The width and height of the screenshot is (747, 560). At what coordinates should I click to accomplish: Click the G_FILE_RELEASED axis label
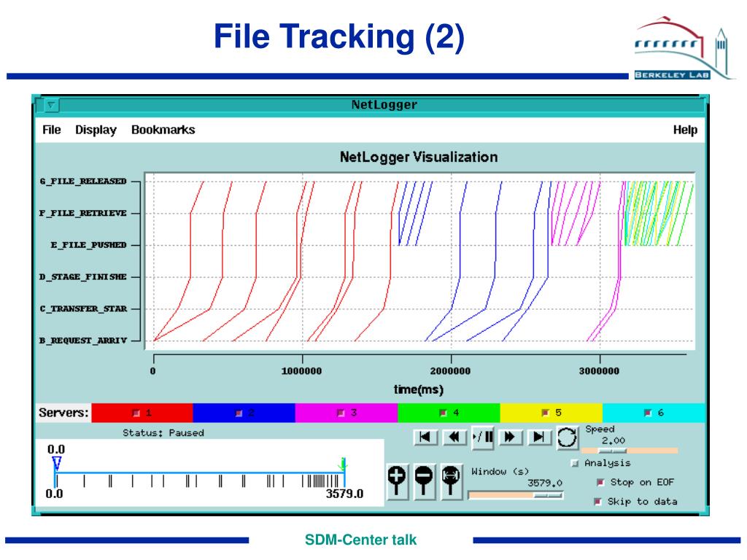[83, 182]
